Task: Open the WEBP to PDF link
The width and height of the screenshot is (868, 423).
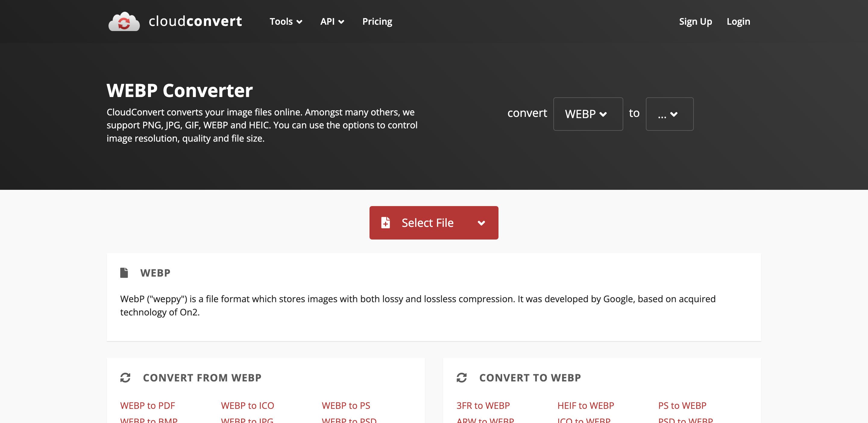Action: (x=148, y=405)
